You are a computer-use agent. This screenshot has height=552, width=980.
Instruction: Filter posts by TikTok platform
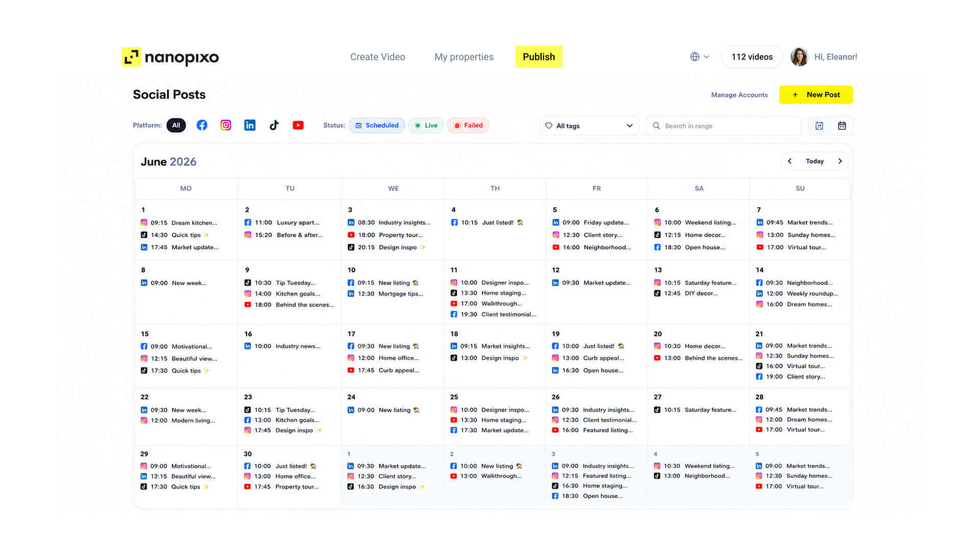[x=274, y=125]
